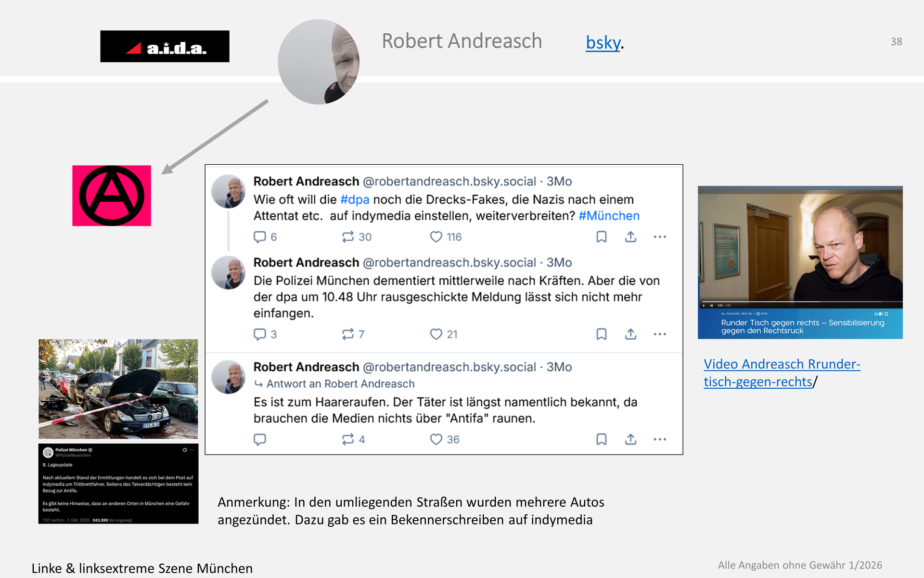Click the volume icon in the video player
The image size is (924, 578).
(711, 305)
